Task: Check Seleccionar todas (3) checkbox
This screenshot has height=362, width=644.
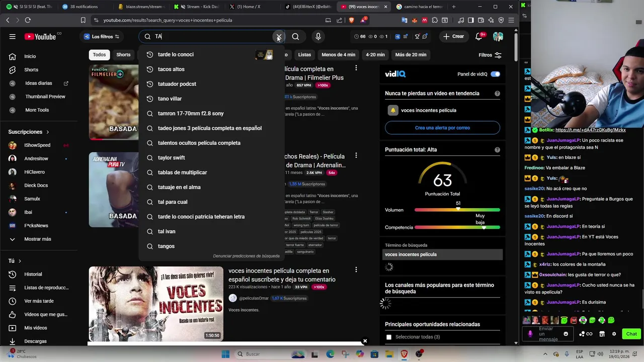Action: (388, 337)
